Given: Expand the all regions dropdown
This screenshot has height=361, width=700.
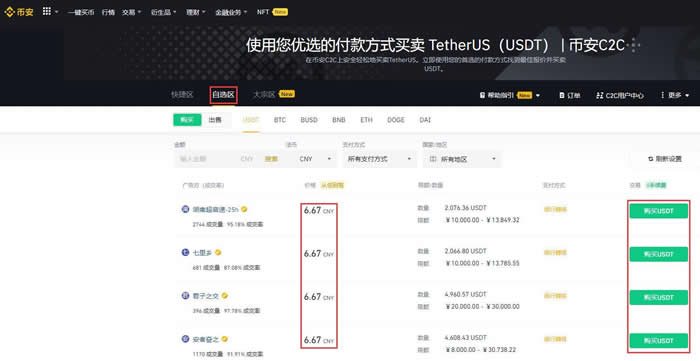Looking at the screenshot, I should [462, 159].
